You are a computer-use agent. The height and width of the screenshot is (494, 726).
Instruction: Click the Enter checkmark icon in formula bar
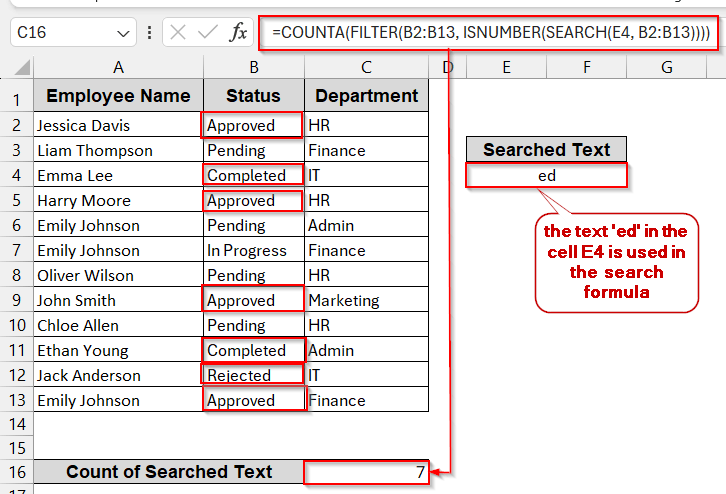[208, 33]
